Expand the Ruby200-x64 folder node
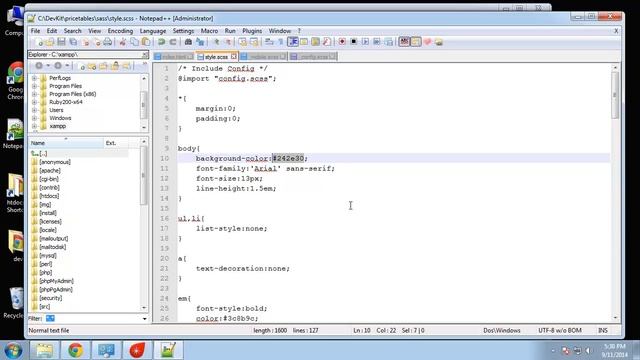 pos(34,102)
